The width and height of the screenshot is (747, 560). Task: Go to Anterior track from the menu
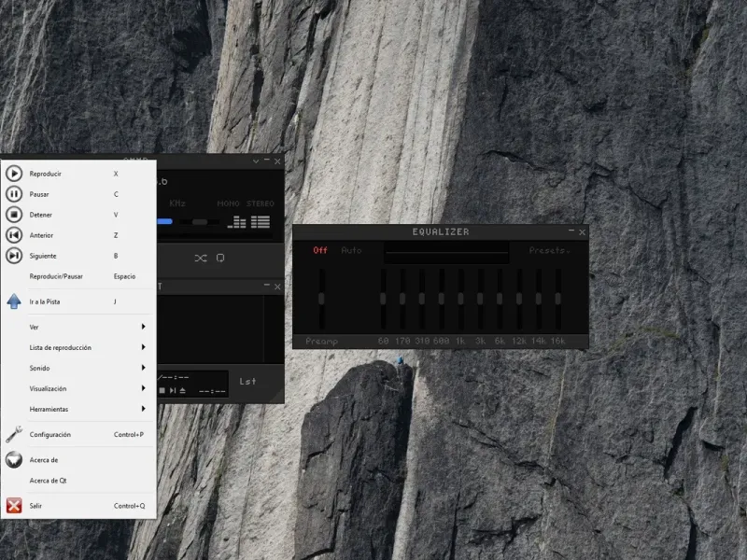(x=78, y=235)
